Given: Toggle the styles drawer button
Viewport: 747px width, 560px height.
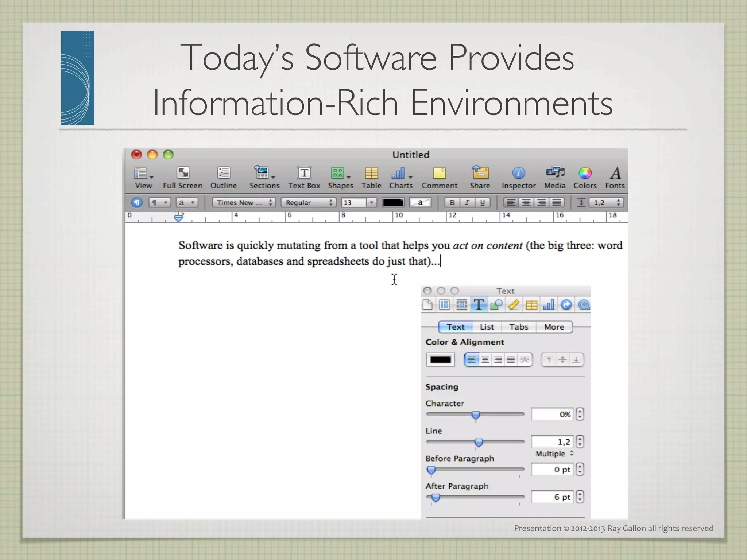Looking at the screenshot, I should pyautogui.click(x=137, y=202).
